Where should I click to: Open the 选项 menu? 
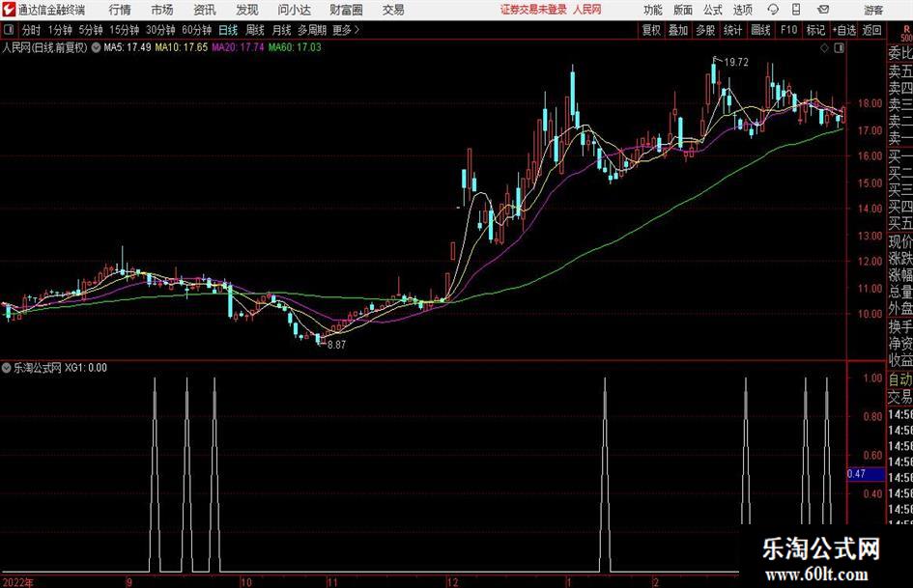[x=742, y=10]
